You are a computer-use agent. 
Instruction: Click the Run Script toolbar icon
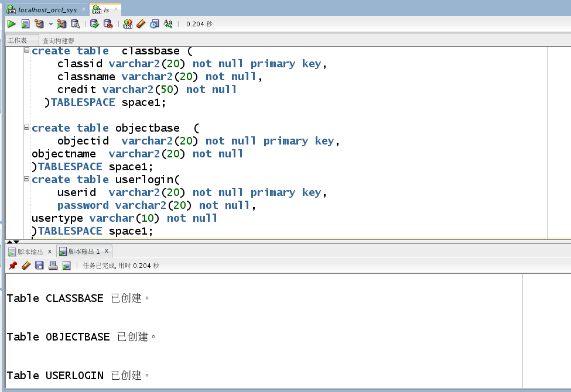click(25, 24)
